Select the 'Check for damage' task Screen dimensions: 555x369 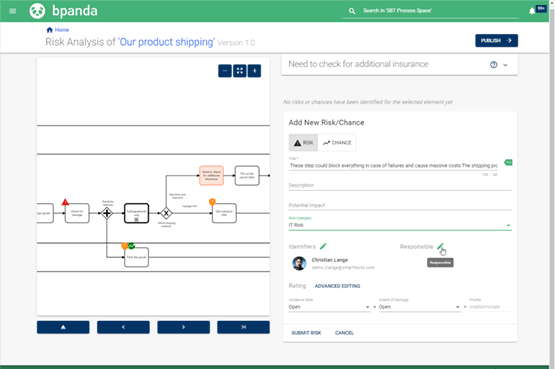tap(77, 213)
